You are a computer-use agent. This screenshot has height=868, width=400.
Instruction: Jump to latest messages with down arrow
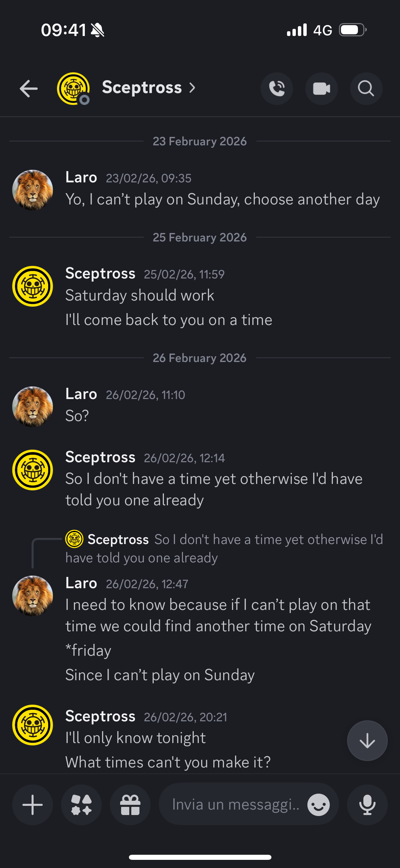[367, 741]
